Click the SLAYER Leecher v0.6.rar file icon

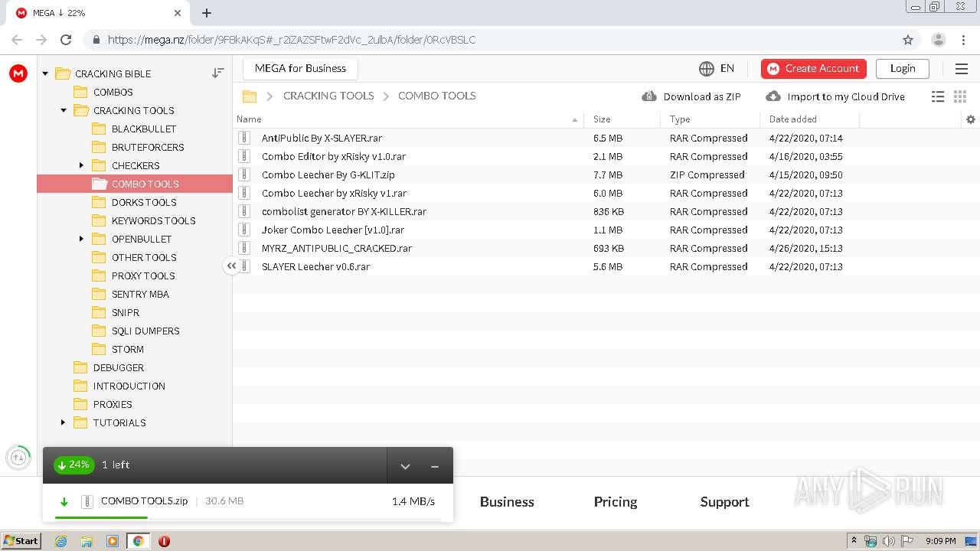pos(244,266)
